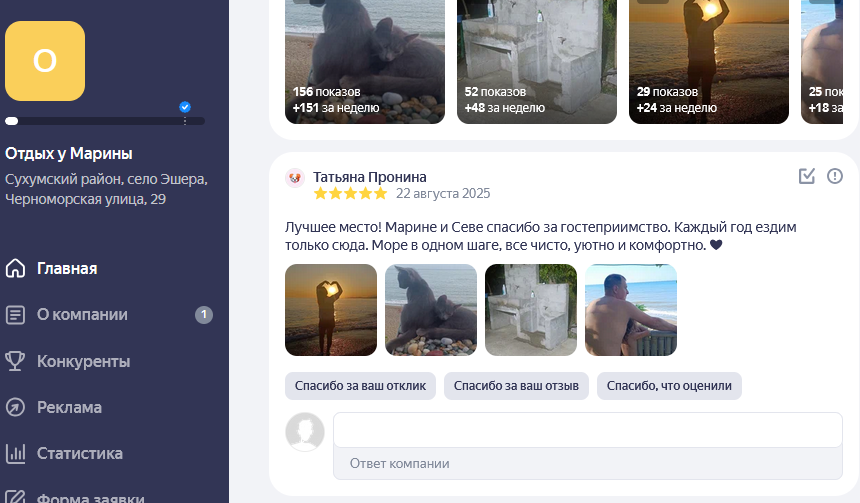Viewport: 860px width, 503px height.
Task: Click the Главная home icon in sidebar
Action: 15,268
